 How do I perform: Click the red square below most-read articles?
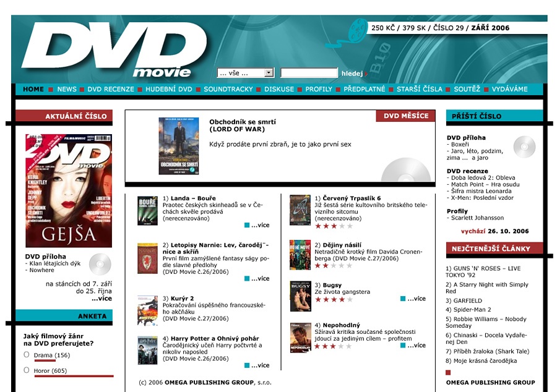(x=448, y=372)
